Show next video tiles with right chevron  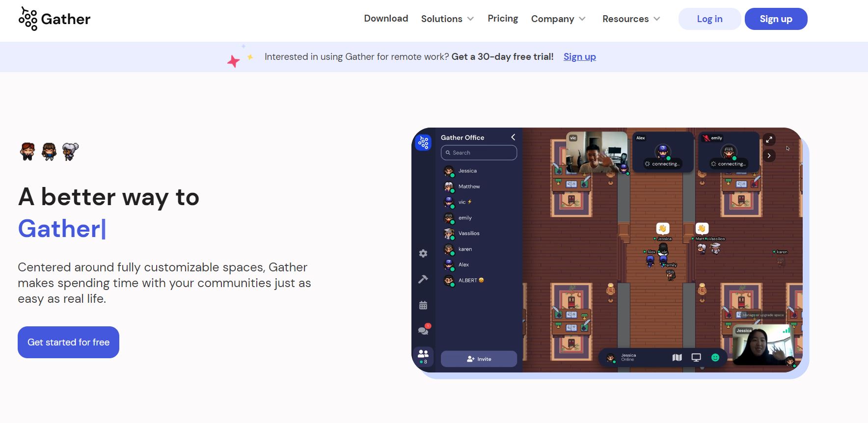click(x=769, y=156)
